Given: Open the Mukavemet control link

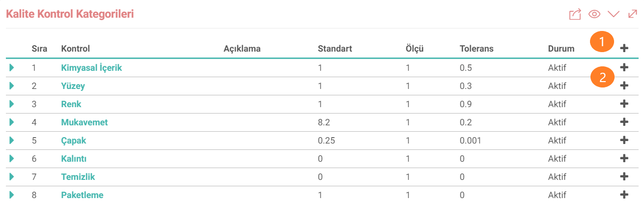Looking at the screenshot, I should [x=84, y=122].
